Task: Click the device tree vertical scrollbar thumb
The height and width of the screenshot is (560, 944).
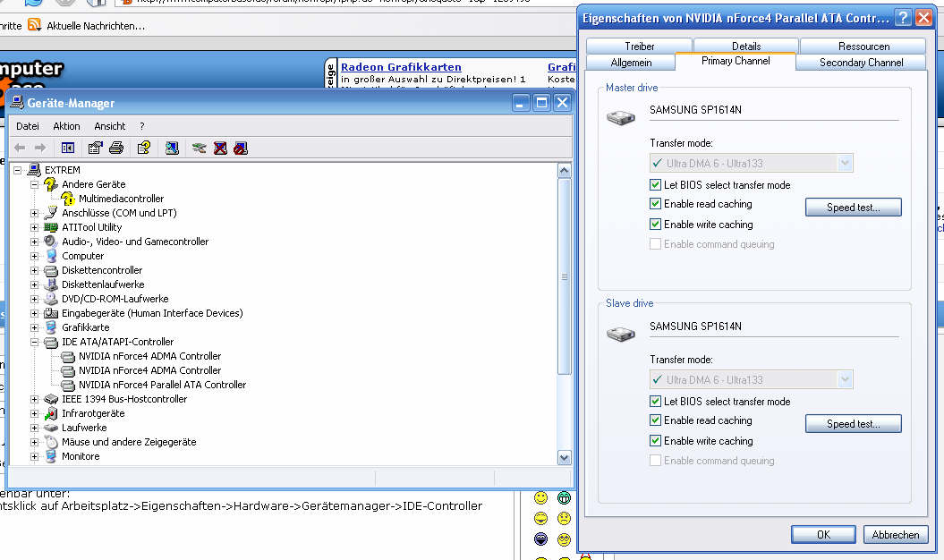Action: tap(564, 276)
